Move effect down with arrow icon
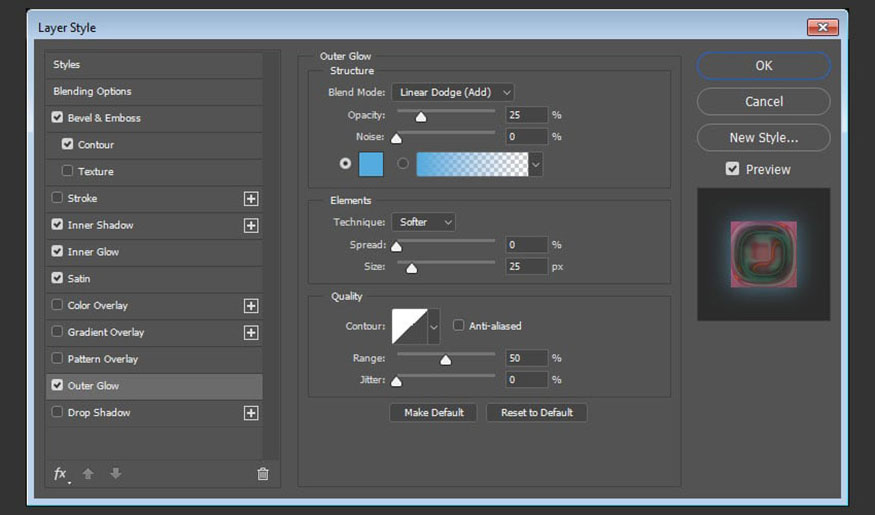Screen dimensions: 875x515 [116, 474]
